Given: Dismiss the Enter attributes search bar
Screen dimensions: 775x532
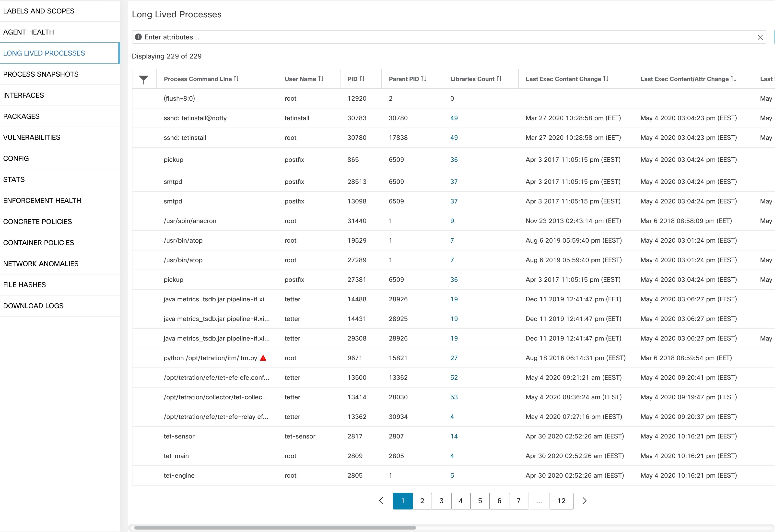Looking at the screenshot, I should click(x=760, y=37).
